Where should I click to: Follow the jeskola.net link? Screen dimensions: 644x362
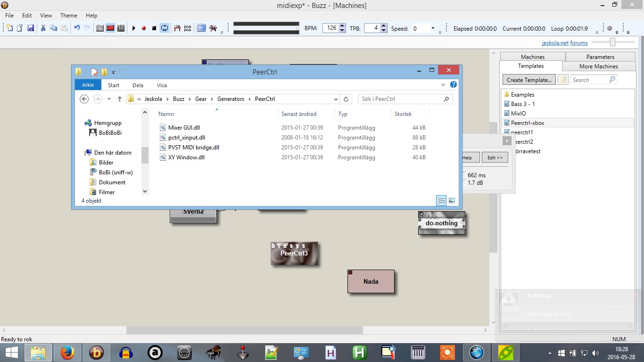point(555,42)
